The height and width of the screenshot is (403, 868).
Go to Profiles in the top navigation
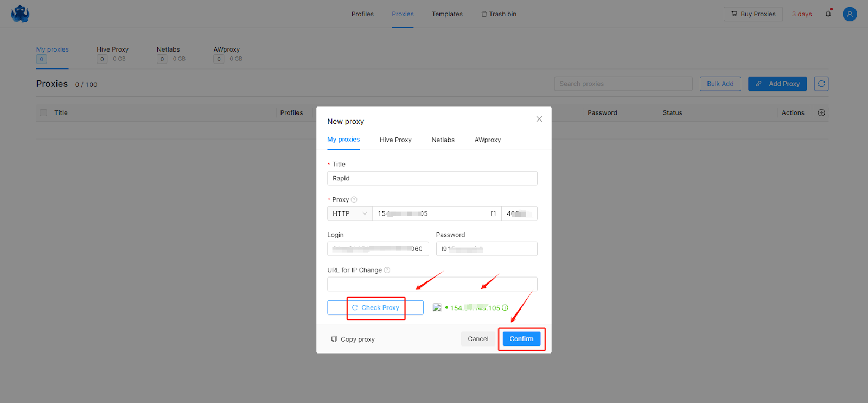click(x=362, y=14)
